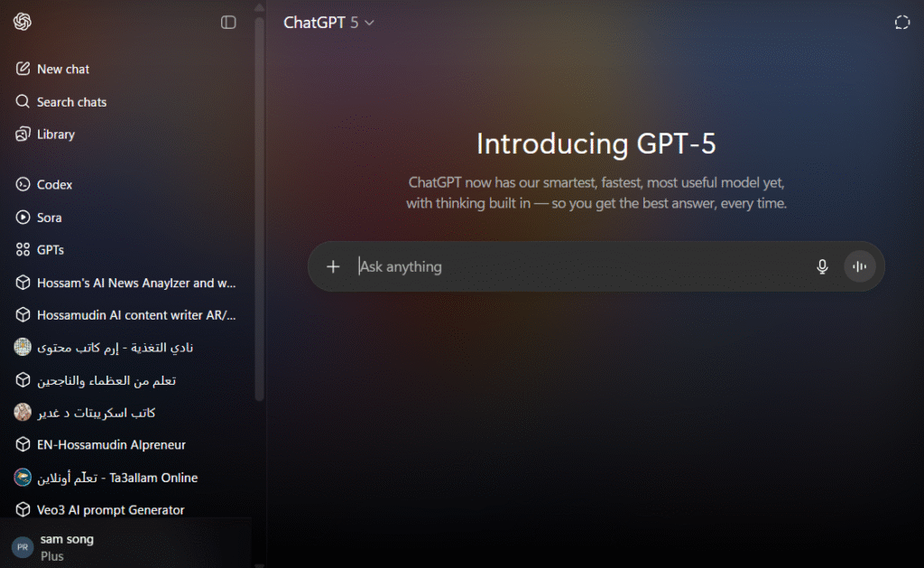Select Hossamudin AI content writer AR GPT
This screenshot has width=924, height=568.
(126, 315)
